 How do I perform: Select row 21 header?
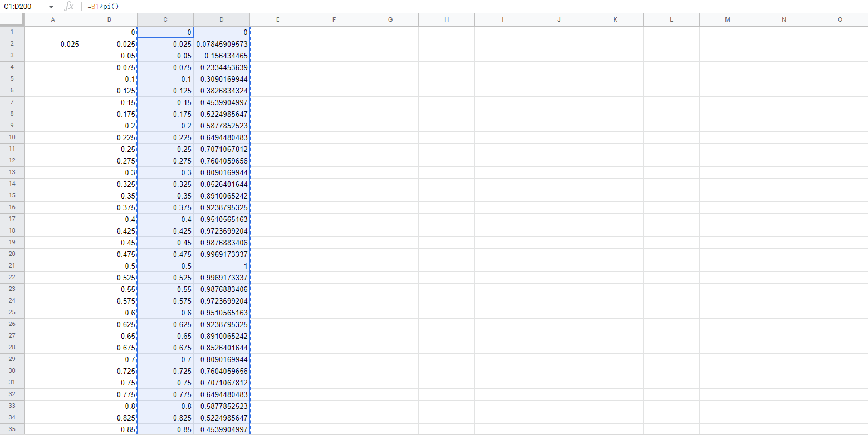tap(12, 266)
